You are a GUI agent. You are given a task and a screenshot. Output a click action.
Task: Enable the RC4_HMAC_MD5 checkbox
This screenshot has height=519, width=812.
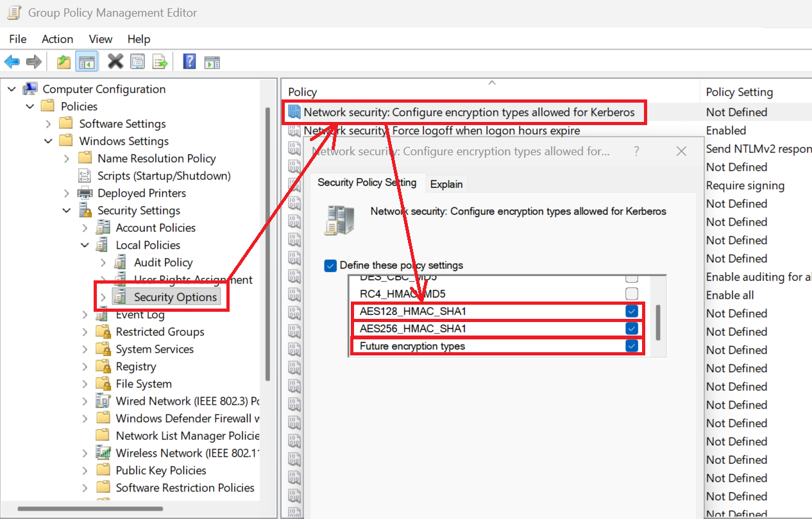(632, 294)
